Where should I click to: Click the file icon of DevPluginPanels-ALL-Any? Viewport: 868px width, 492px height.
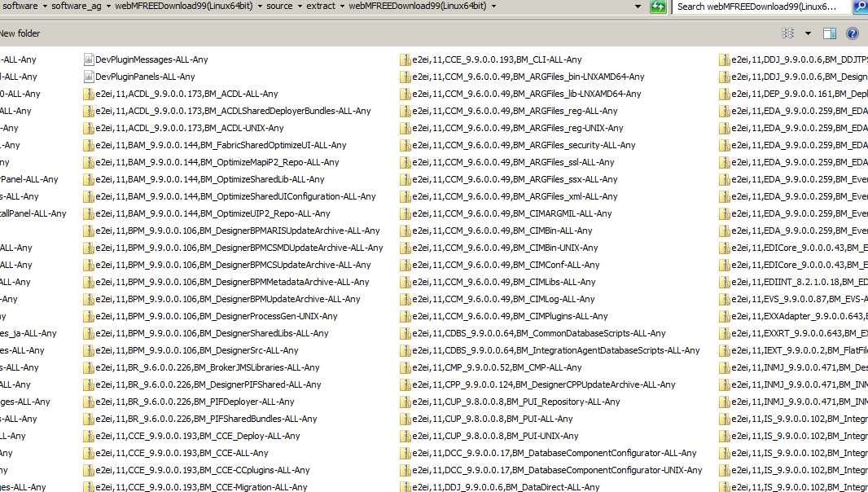pyautogui.click(x=88, y=77)
